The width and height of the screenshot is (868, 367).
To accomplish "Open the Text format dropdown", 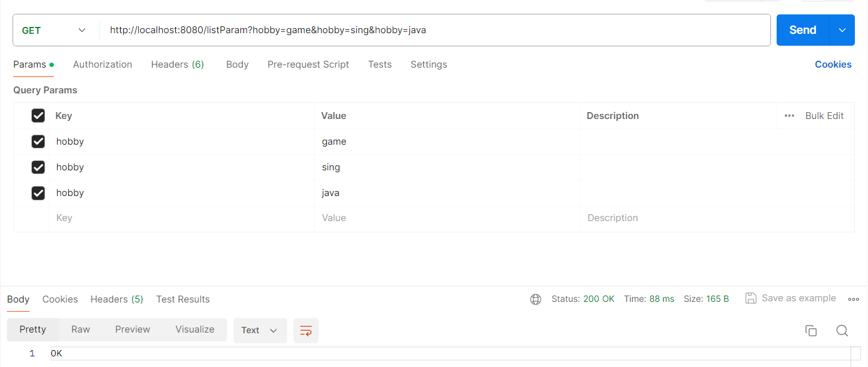I will pos(260,330).
